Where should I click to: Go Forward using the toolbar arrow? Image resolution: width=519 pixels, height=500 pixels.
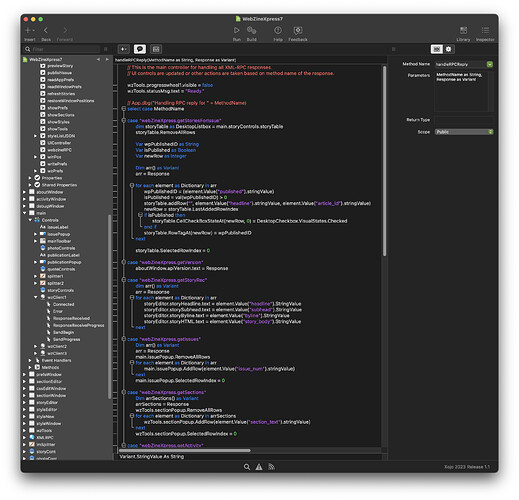coord(65,30)
